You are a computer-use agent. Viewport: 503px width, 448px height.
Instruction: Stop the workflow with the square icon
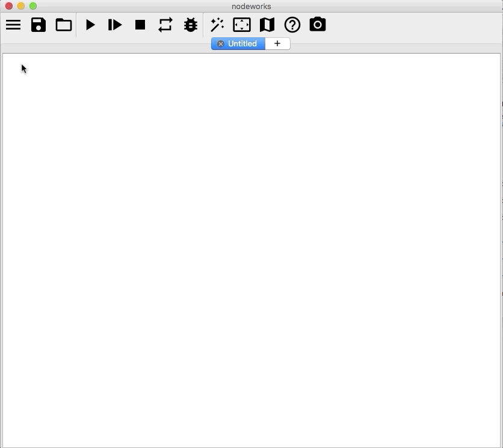pos(140,25)
